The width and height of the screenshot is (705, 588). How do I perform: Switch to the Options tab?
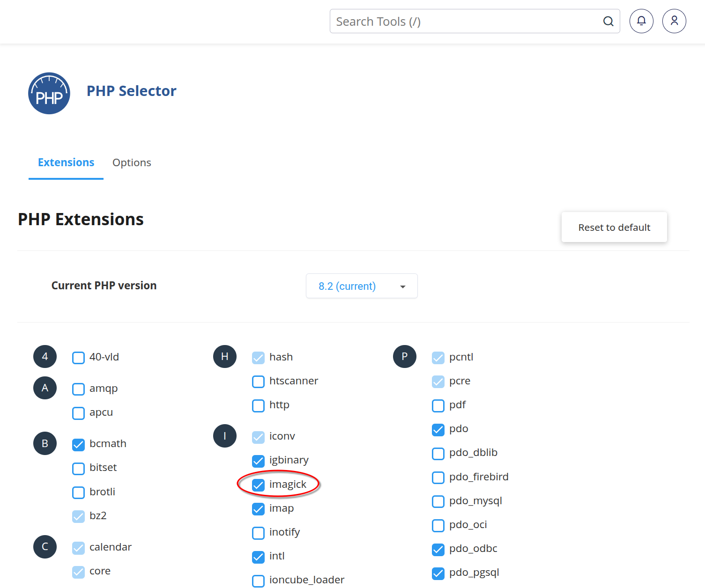132,162
